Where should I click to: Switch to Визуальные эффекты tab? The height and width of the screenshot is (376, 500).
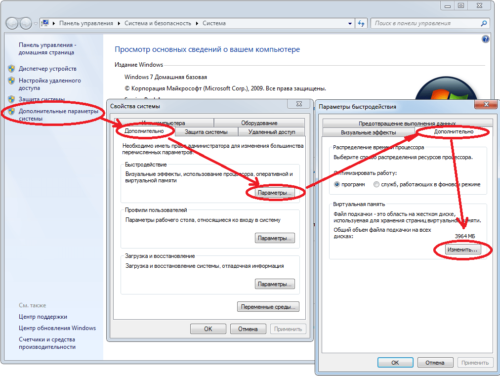(368, 132)
